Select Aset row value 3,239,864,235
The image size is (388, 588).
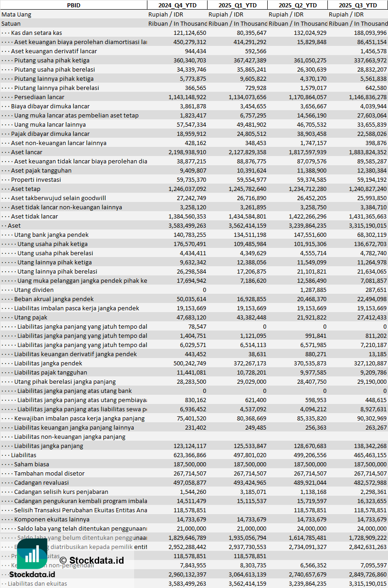pos(308,225)
